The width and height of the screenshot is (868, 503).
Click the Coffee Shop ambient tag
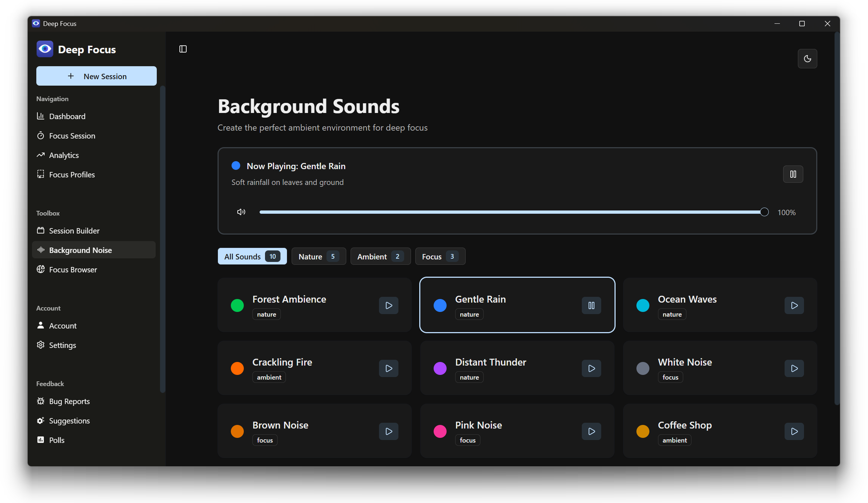pos(675,440)
